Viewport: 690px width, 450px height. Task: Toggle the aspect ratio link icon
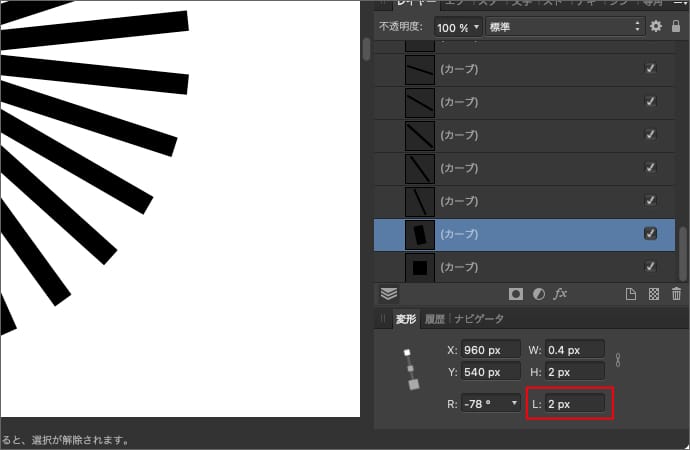618,360
